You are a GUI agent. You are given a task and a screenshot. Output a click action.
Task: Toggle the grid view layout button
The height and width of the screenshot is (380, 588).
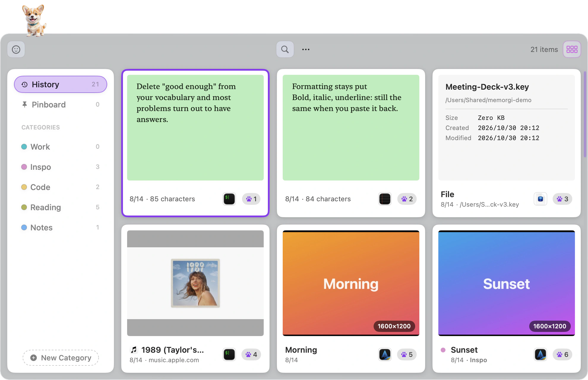572,49
